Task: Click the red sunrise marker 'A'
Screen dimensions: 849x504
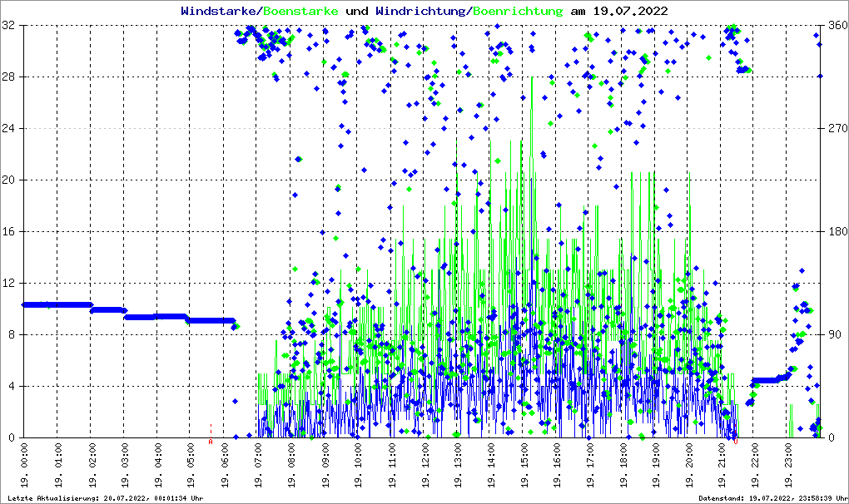Action: [x=211, y=442]
